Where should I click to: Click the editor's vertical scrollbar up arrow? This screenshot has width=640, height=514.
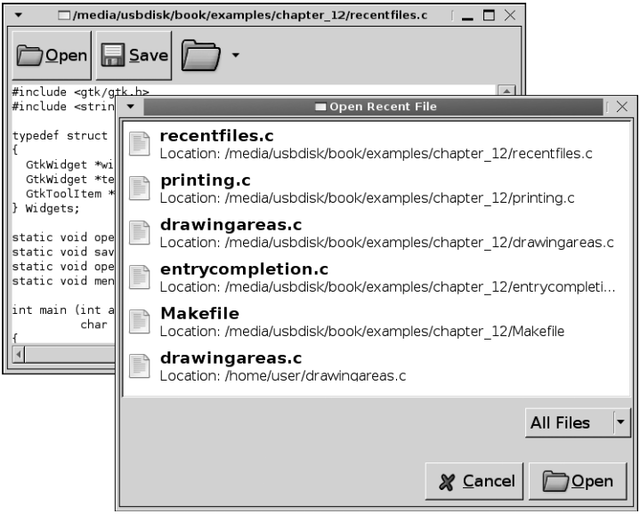coord(506,92)
